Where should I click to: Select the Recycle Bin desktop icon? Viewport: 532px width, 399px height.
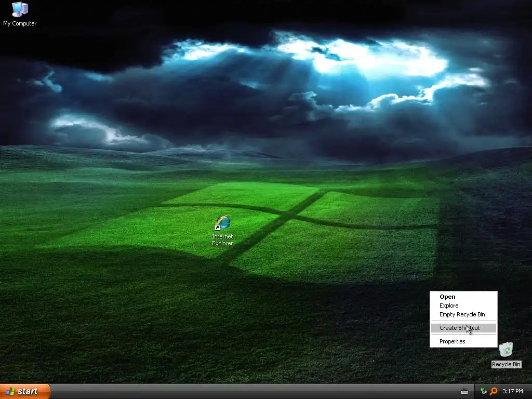point(506,350)
